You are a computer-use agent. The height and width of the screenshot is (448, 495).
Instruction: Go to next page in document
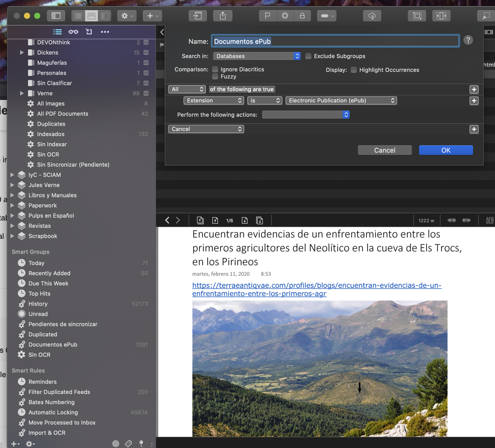(244, 220)
